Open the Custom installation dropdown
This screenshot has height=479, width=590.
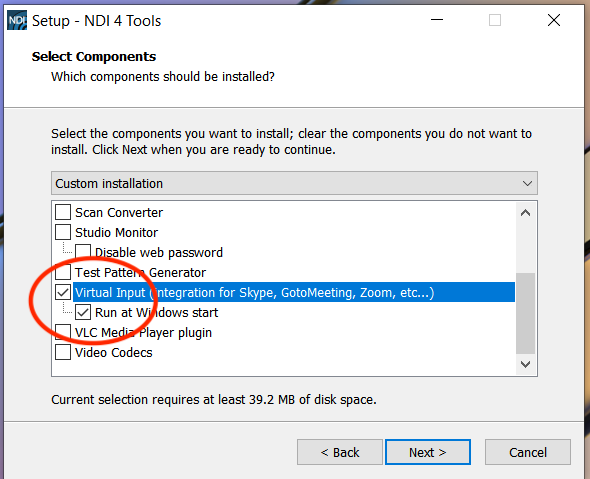[x=294, y=183]
